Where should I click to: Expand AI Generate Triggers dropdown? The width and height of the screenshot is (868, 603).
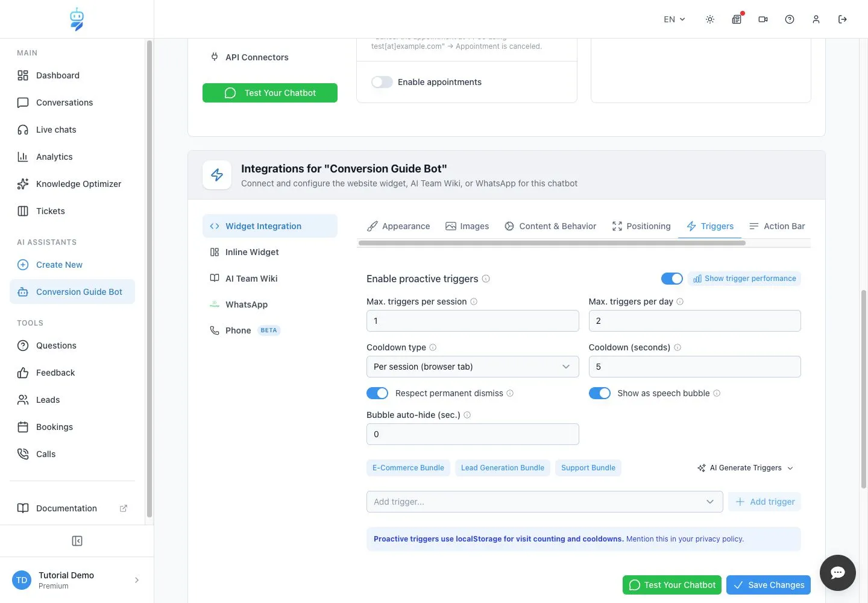[x=746, y=468]
